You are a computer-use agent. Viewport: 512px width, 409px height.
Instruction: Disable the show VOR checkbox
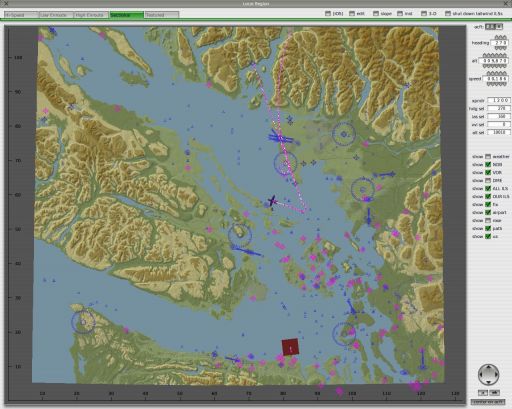coord(488,172)
